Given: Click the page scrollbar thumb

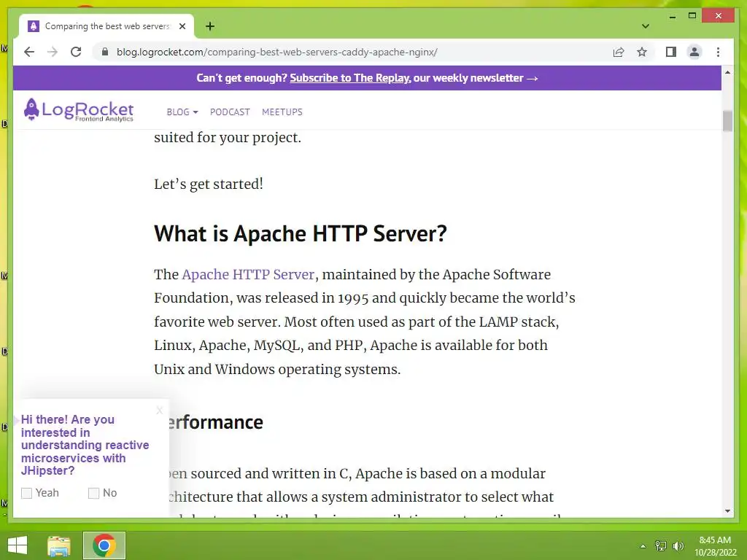Looking at the screenshot, I should click(x=727, y=121).
